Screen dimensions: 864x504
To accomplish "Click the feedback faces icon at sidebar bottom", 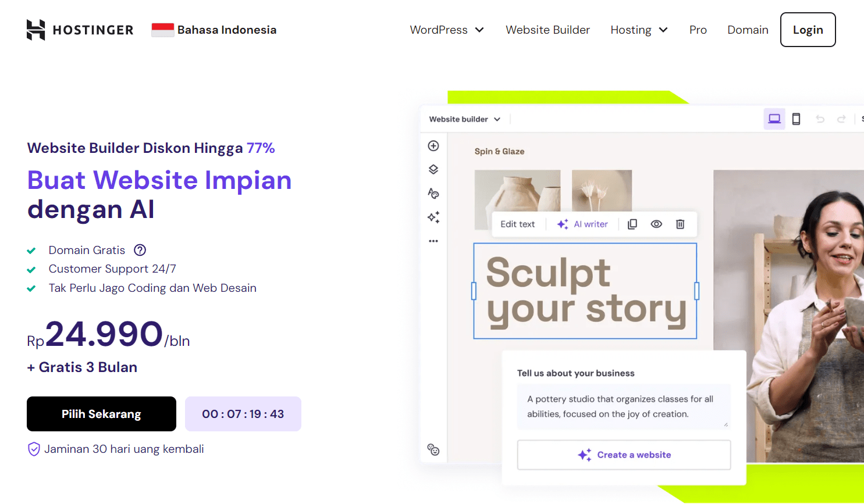I will (x=433, y=449).
